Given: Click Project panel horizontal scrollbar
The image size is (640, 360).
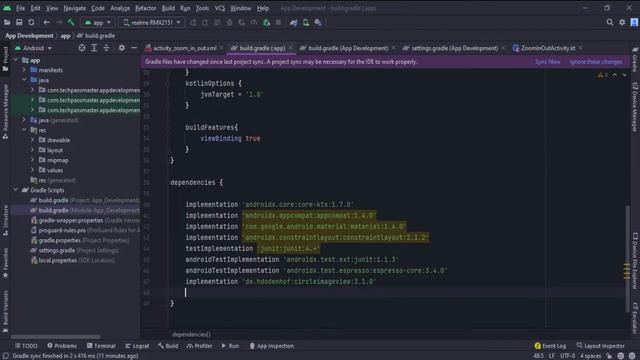Looking at the screenshot, I should click(x=56, y=337).
